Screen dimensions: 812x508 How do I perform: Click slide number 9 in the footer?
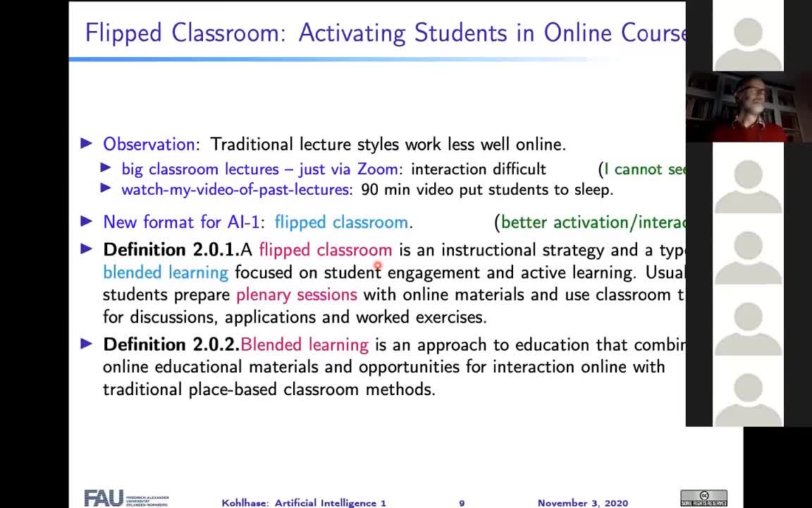click(x=462, y=503)
